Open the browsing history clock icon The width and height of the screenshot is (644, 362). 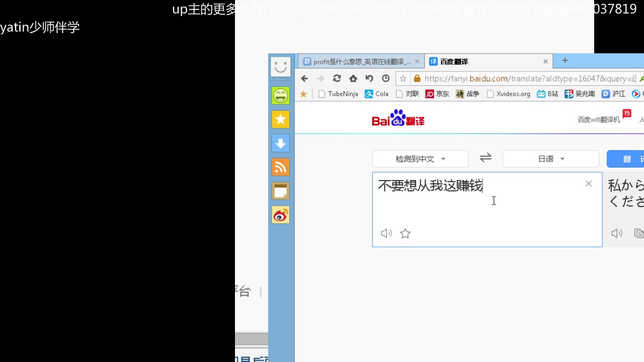click(386, 78)
